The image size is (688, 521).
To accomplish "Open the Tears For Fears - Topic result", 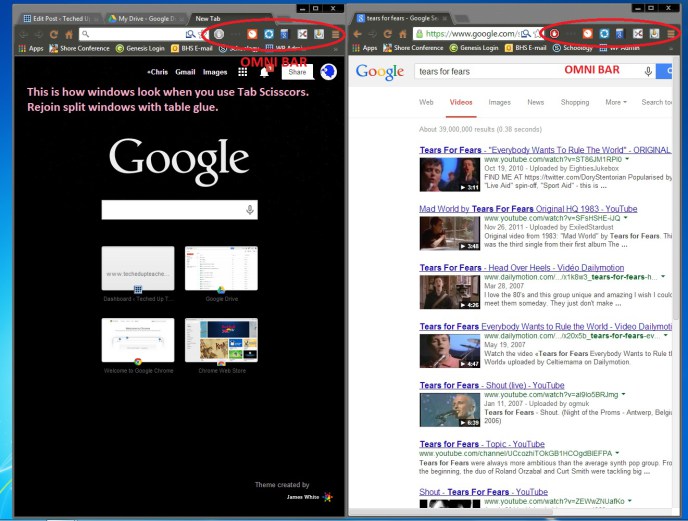I will [482, 444].
